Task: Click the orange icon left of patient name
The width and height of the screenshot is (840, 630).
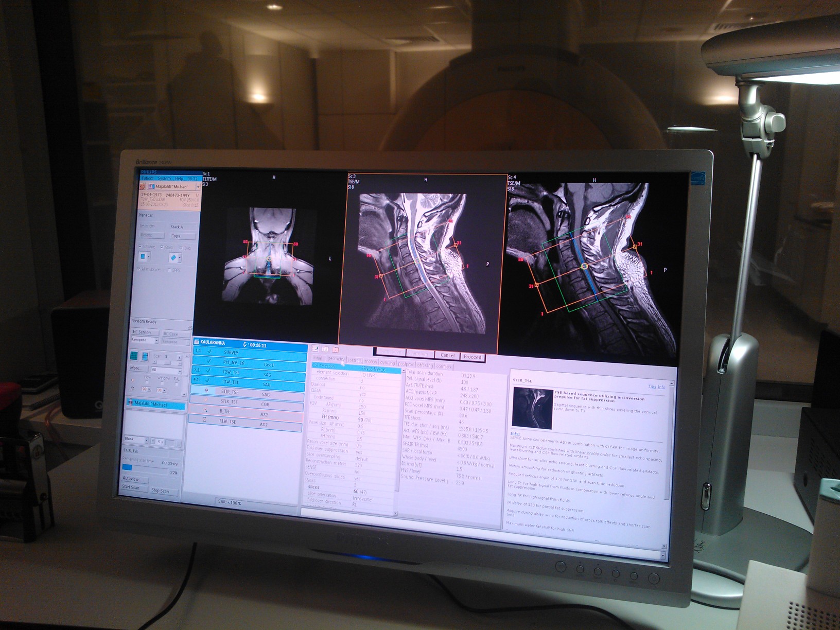Action: tap(143, 186)
